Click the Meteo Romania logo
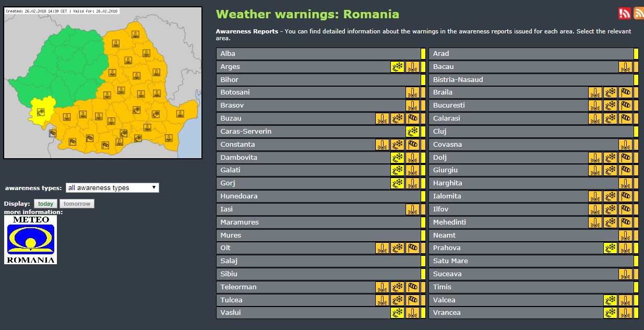 (x=30, y=240)
